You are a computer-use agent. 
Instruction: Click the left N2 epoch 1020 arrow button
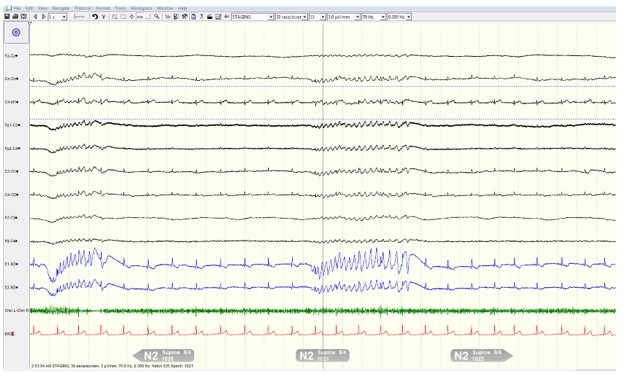click(163, 355)
